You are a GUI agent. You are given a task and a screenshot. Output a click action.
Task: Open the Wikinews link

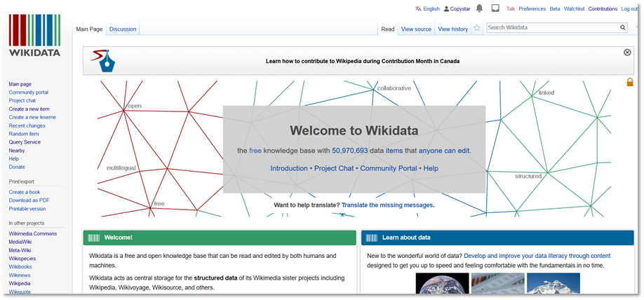pos(20,275)
